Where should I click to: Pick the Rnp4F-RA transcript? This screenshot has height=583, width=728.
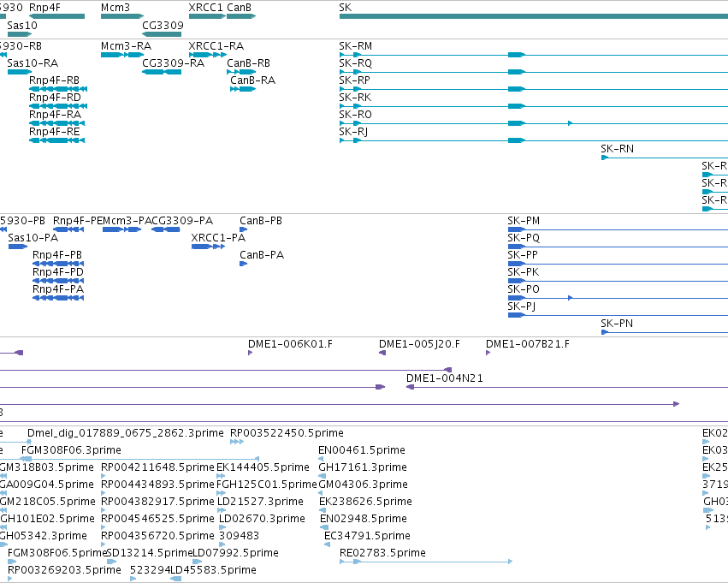coord(56,123)
